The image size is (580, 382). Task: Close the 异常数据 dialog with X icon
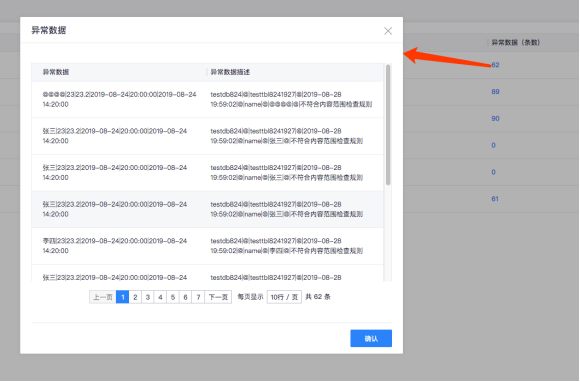(x=388, y=31)
